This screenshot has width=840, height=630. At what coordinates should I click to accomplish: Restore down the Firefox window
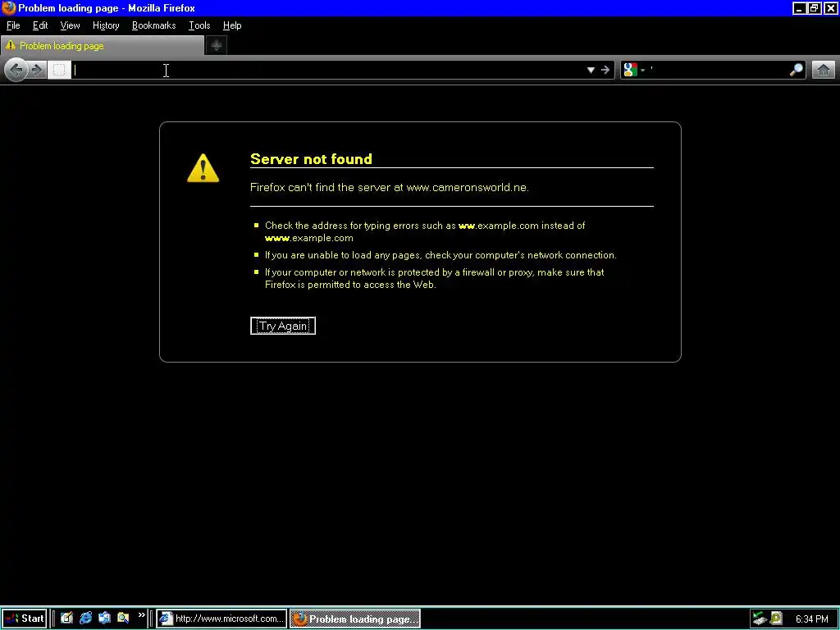[x=814, y=8]
